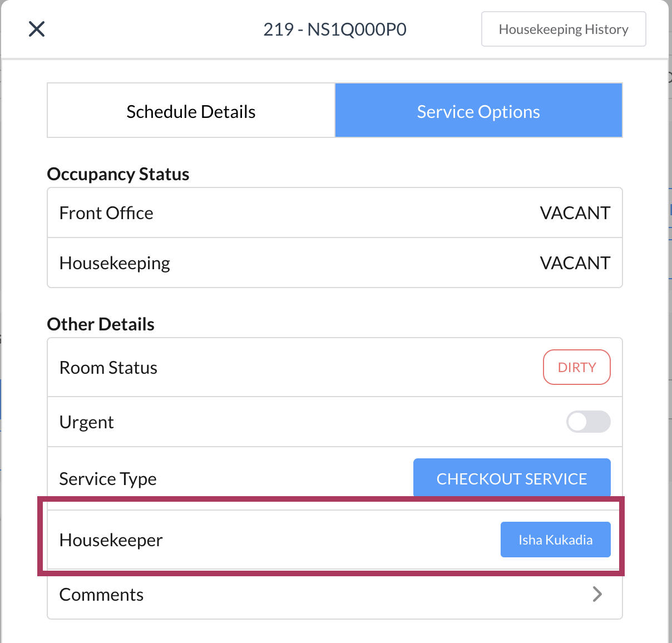Click the Comments row label

[x=101, y=595]
